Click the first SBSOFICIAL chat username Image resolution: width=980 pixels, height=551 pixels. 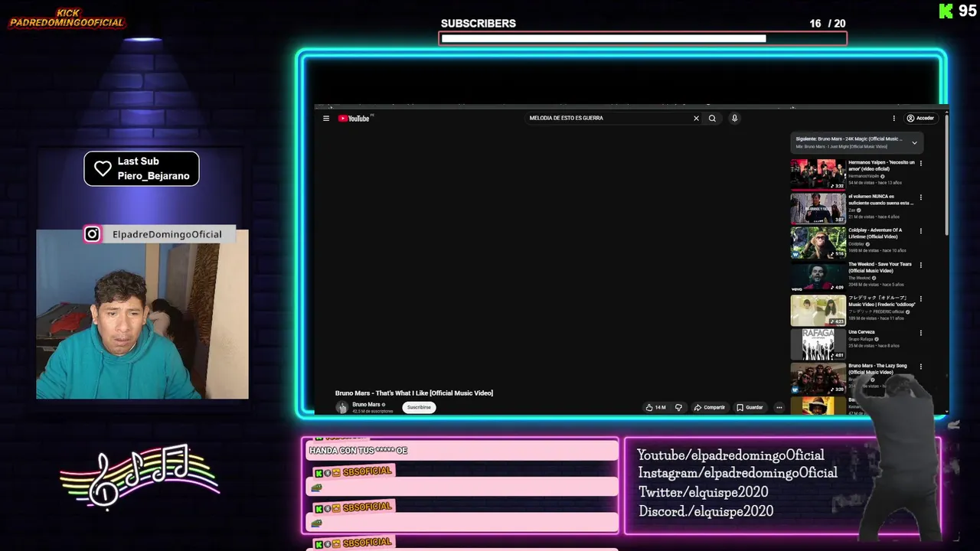coord(367,471)
